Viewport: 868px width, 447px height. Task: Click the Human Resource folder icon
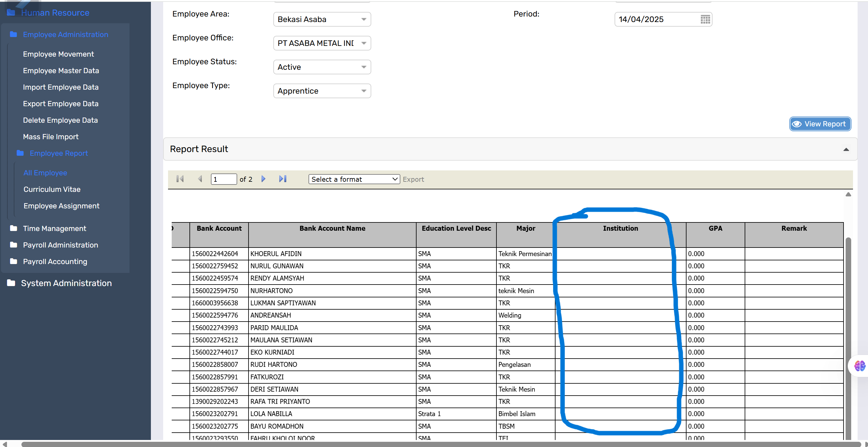coord(11,13)
